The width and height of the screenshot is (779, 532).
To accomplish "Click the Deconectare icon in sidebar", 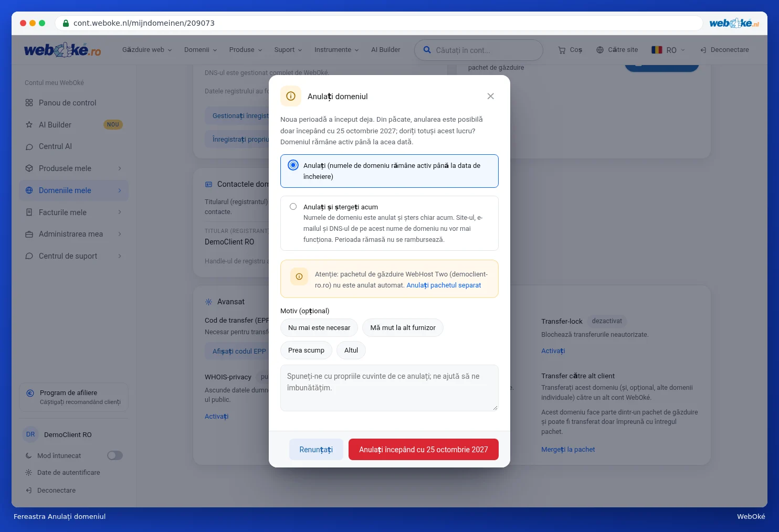I will tap(29, 490).
